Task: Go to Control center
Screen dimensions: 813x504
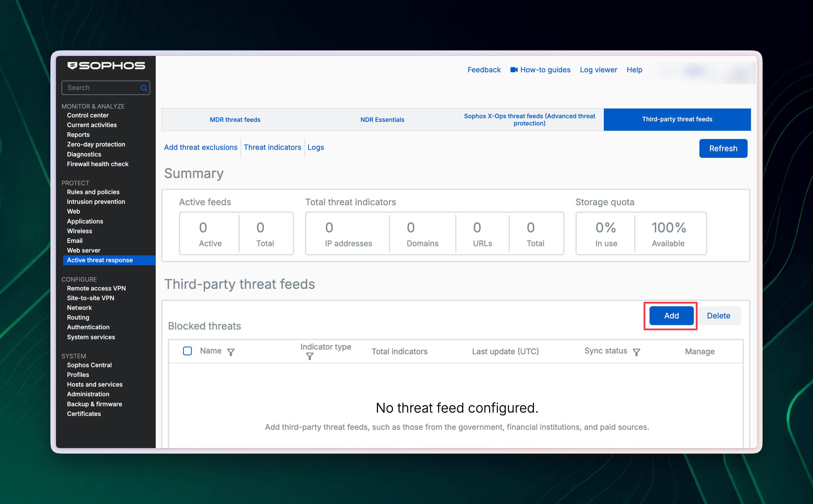Action: [x=88, y=115]
